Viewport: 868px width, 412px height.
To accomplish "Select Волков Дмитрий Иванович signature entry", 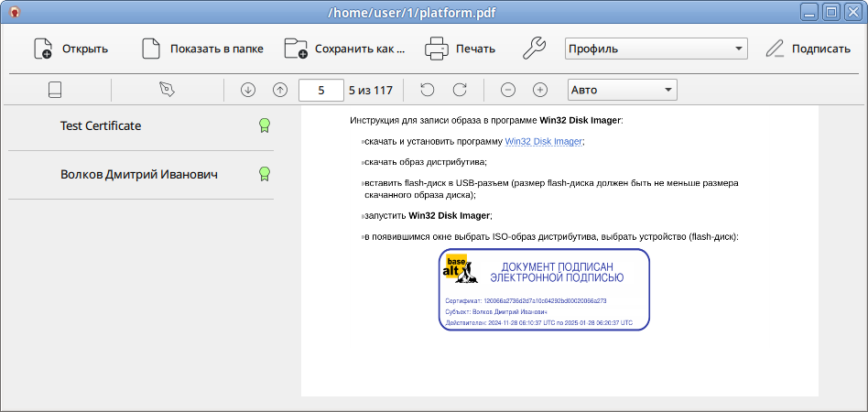I will (x=139, y=173).
